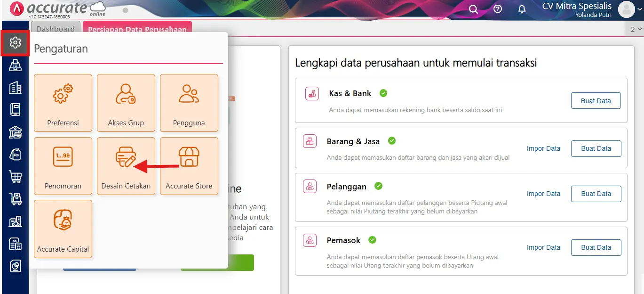This screenshot has width=644, height=294.
Task: Open the Accurate Capital icon
Action: [63, 229]
